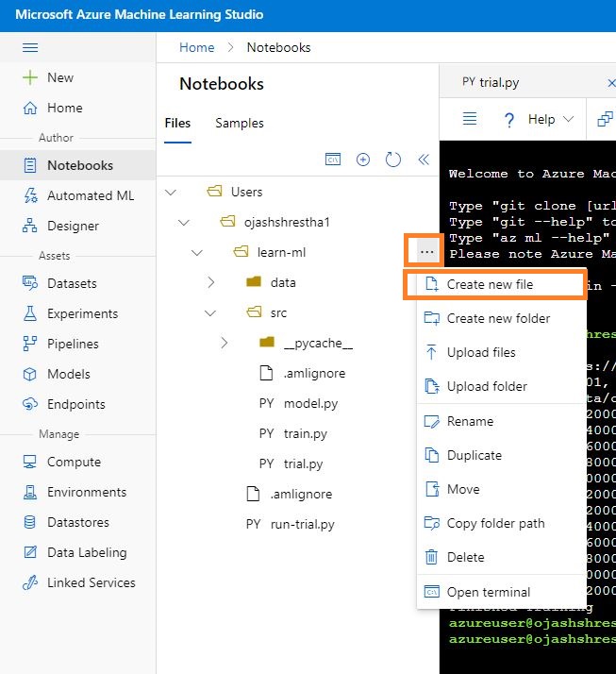Select Create new folder from menu
This screenshot has height=674, width=616.
(x=501, y=318)
